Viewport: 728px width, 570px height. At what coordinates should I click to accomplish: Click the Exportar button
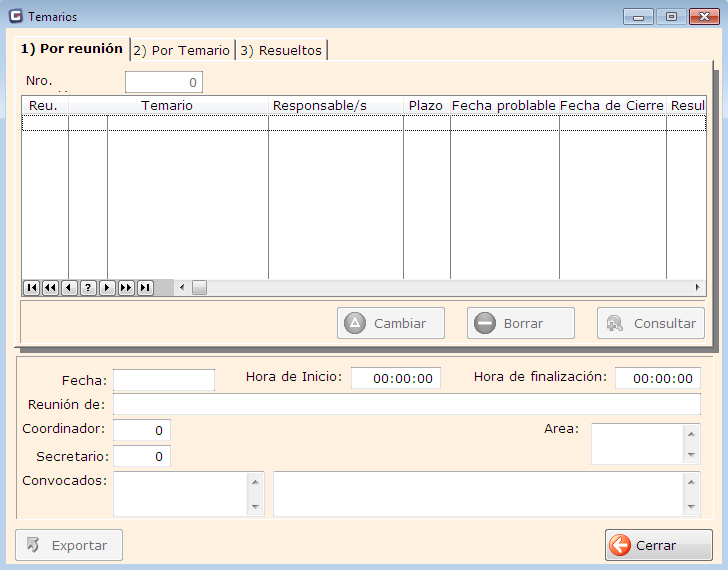pyautogui.click(x=69, y=545)
